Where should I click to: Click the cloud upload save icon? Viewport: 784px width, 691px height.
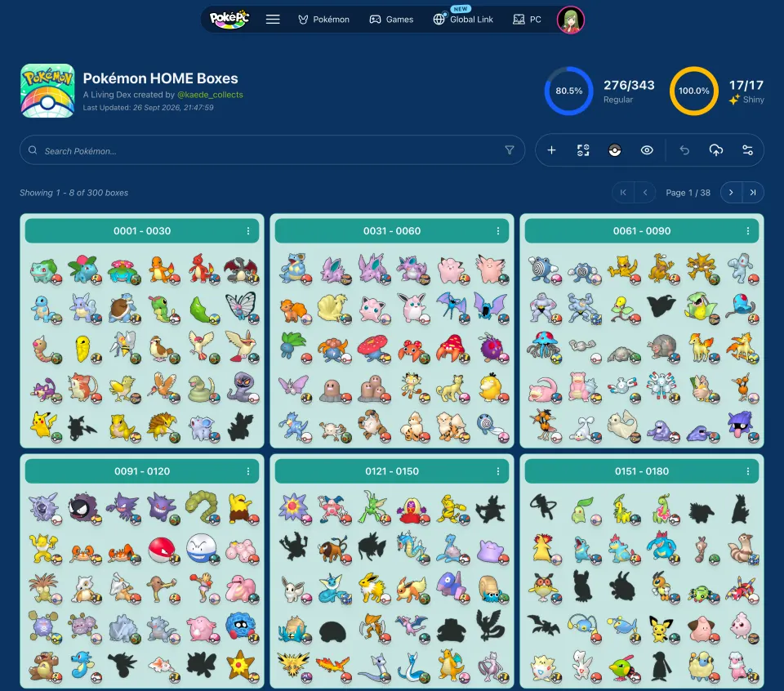[716, 150]
